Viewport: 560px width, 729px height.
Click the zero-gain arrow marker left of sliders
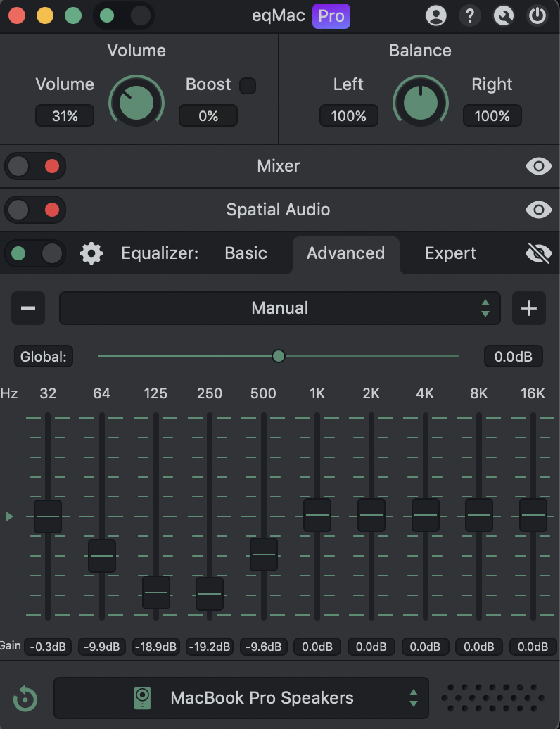[x=9, y=516]
